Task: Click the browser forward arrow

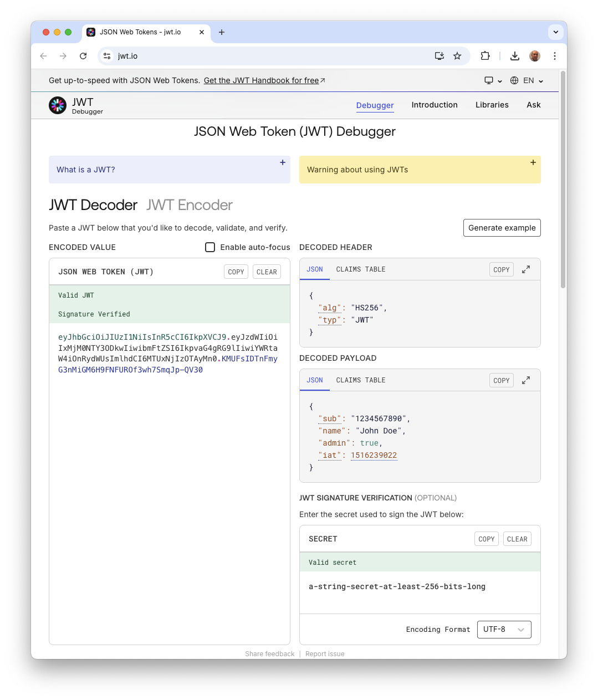Action: pos(63,56)
